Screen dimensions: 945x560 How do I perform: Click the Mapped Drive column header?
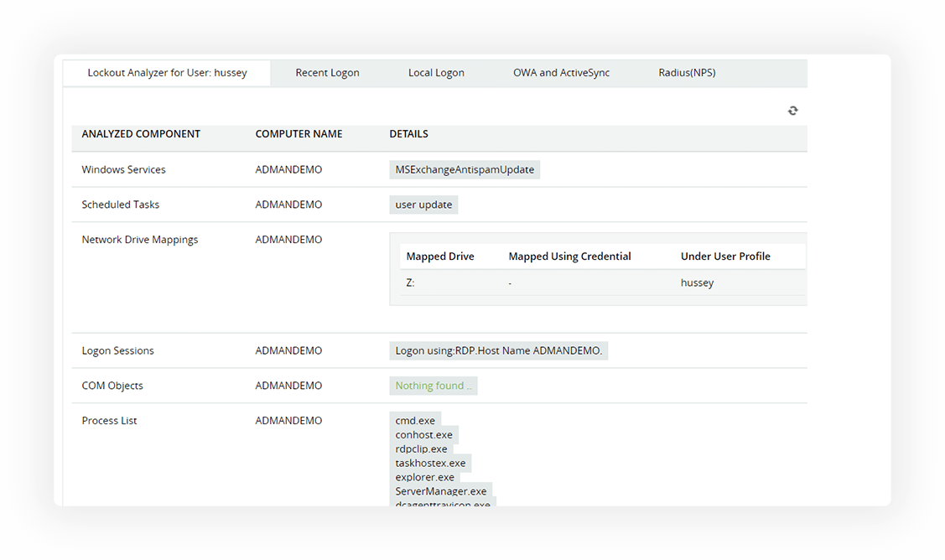[439, 257]
